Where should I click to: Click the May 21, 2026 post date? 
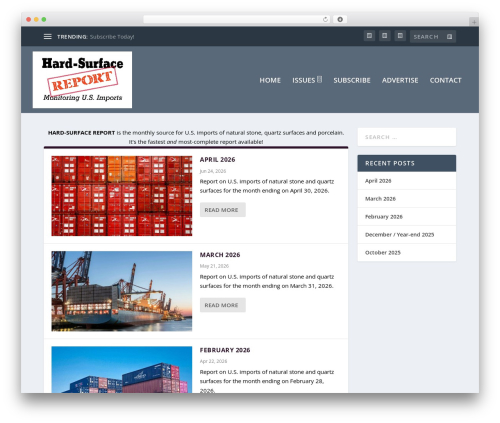pyautogui.click(x=214, y=266)
